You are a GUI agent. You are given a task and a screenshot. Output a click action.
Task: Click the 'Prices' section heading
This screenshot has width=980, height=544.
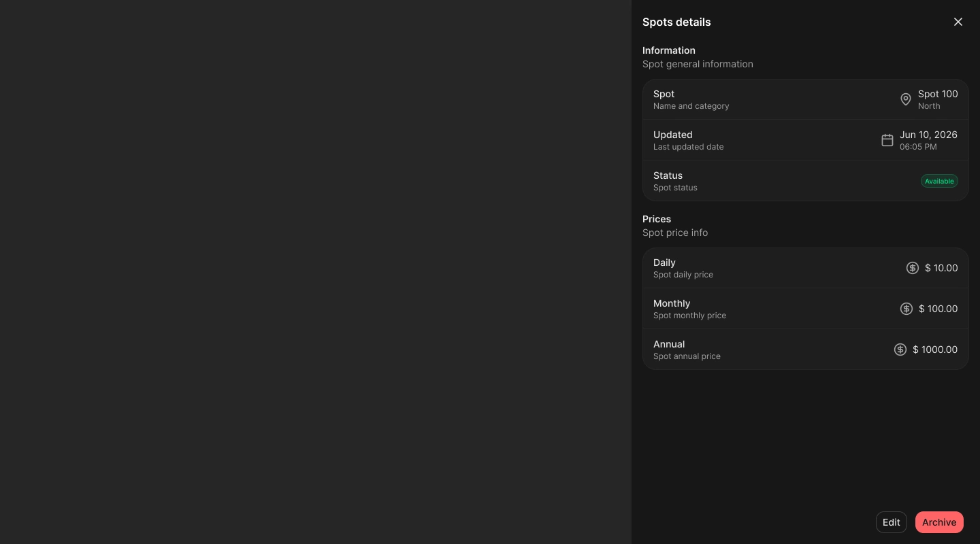(x=657, y=219)
